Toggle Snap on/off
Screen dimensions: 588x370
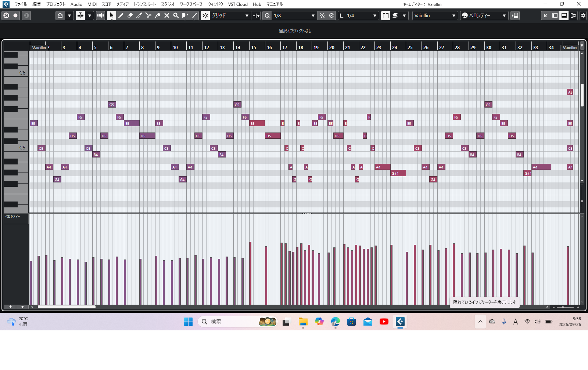[205, 15]
